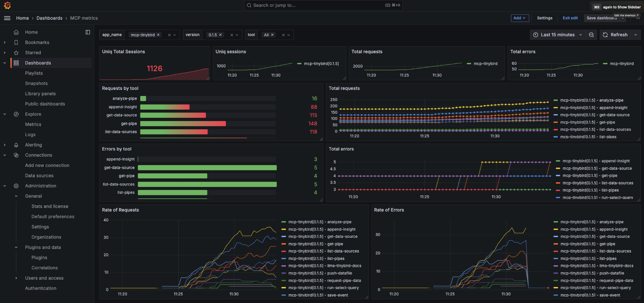644x303 pixels.
Task: Toggle mcp-tinybird[0.1.5] legend in Uniq sessions
Action: pyautogui.click(x=321, y=64)
